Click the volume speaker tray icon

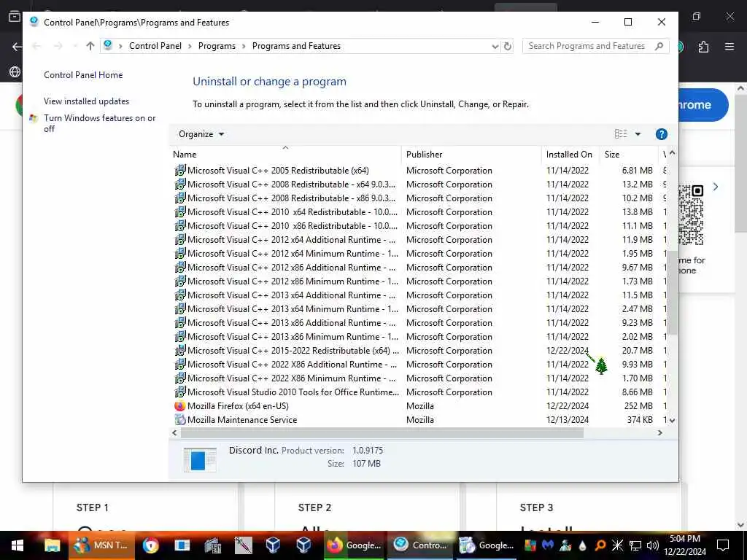coord(653,545)
